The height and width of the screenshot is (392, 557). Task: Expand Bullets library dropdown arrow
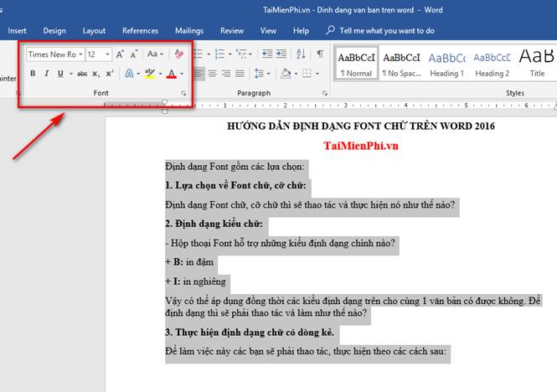coord(209,54)
